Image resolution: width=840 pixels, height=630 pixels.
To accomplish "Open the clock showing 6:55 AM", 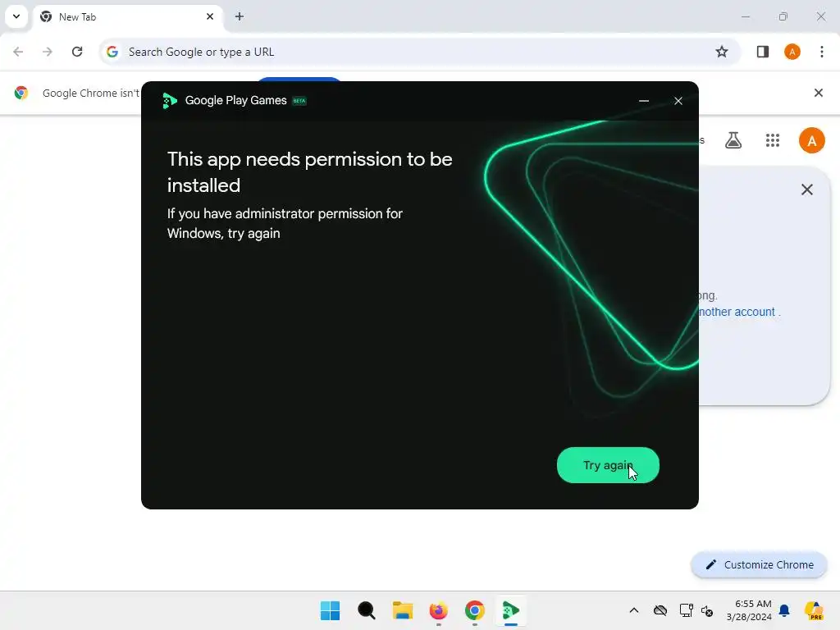I will (x=749, y=610).
